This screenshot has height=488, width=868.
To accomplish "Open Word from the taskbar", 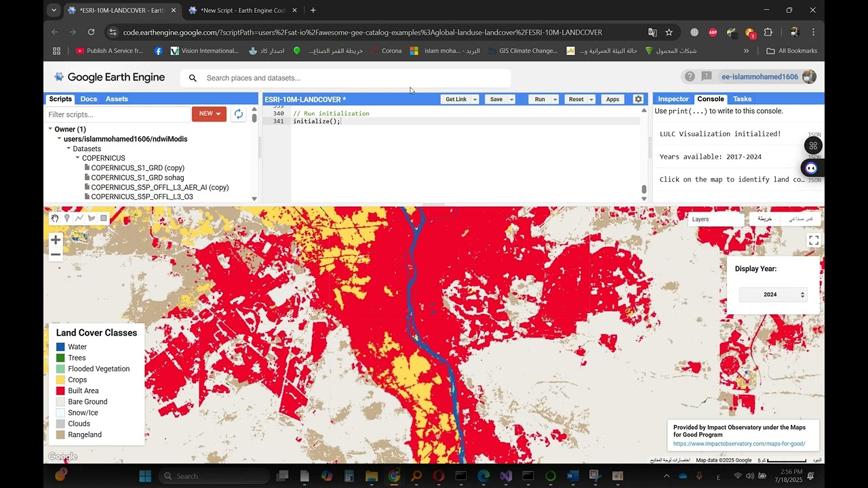I will 572,476.
